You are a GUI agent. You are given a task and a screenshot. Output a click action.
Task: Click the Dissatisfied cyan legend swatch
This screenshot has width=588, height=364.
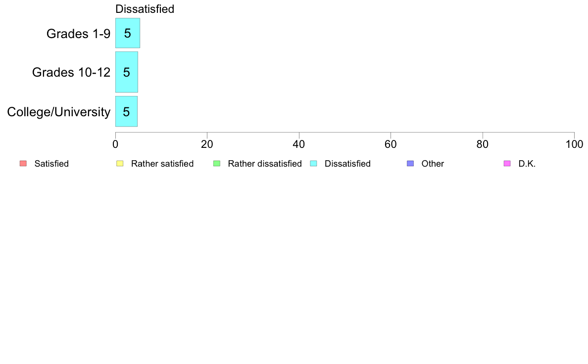[x=313, y=163]
